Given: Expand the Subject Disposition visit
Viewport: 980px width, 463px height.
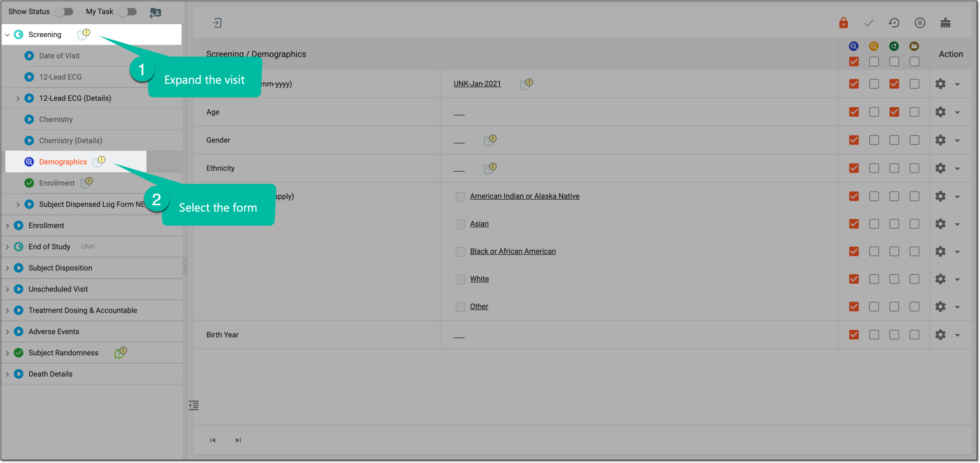Looking at the screenshot, I should point(7,268).
